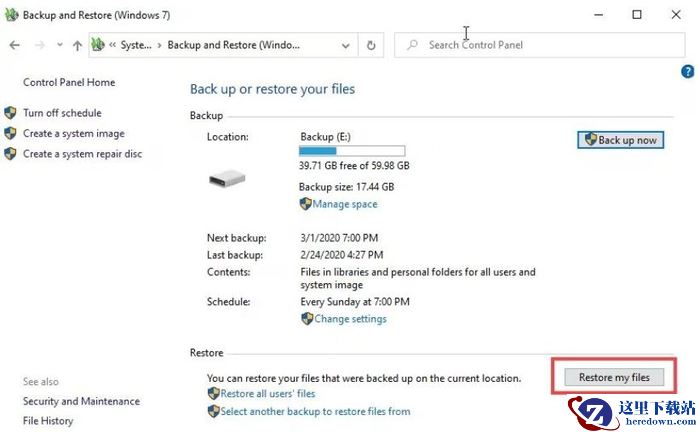Click the disk space usage bar
700x432 pixels.
(352, 151)
